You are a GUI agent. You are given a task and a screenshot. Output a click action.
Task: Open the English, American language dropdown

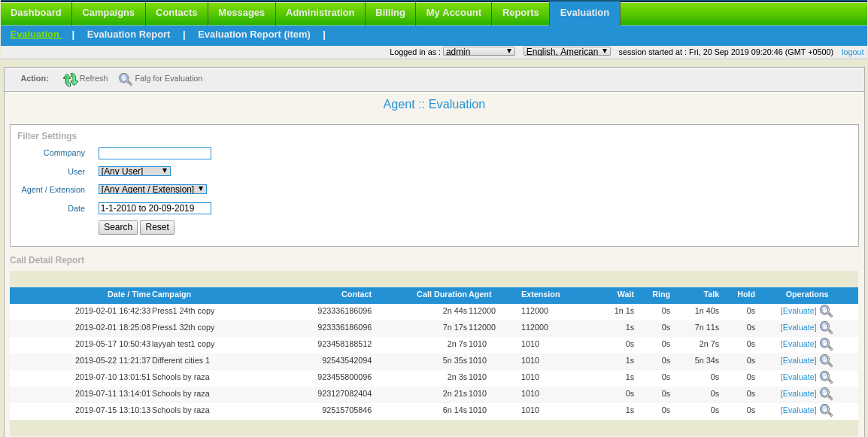point(567,51)
